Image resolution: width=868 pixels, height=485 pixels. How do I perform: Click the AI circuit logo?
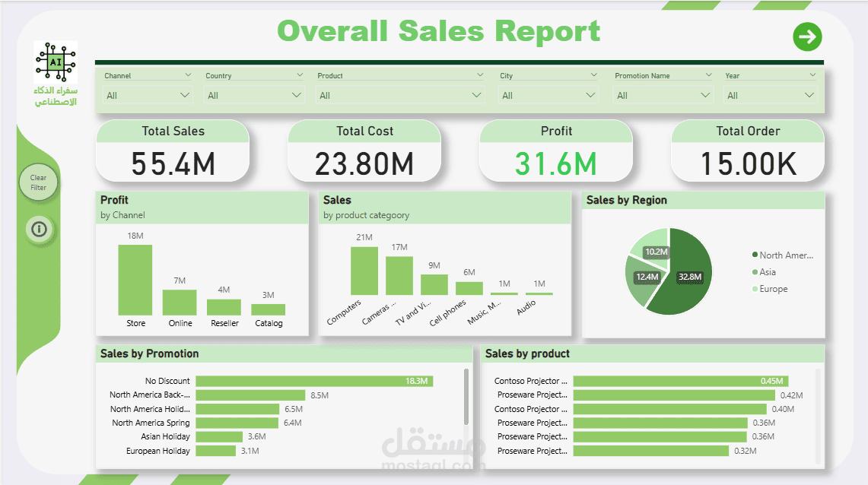[56, 62]
